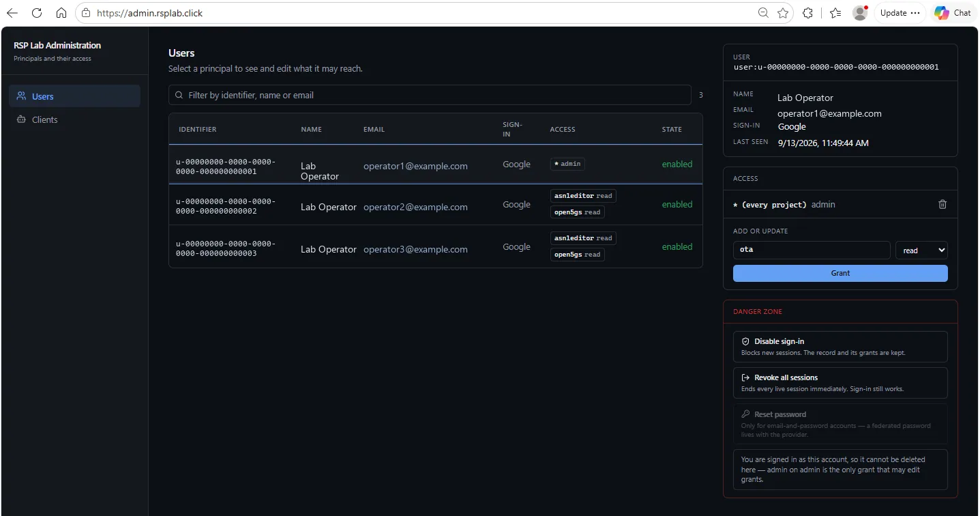This screenshot has height=516, width=980.
Task: Click operator1@example.com in the users table
Action: click(415, 166)
